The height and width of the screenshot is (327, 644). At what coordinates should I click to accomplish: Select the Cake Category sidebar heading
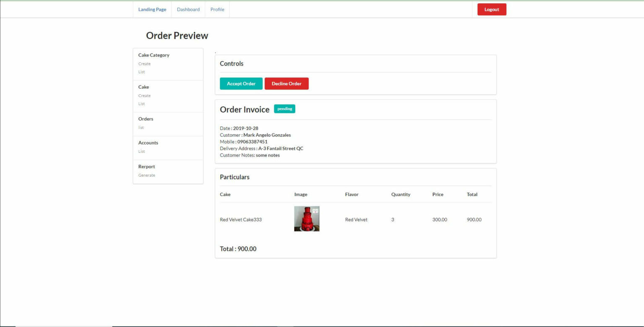point(153,55)
